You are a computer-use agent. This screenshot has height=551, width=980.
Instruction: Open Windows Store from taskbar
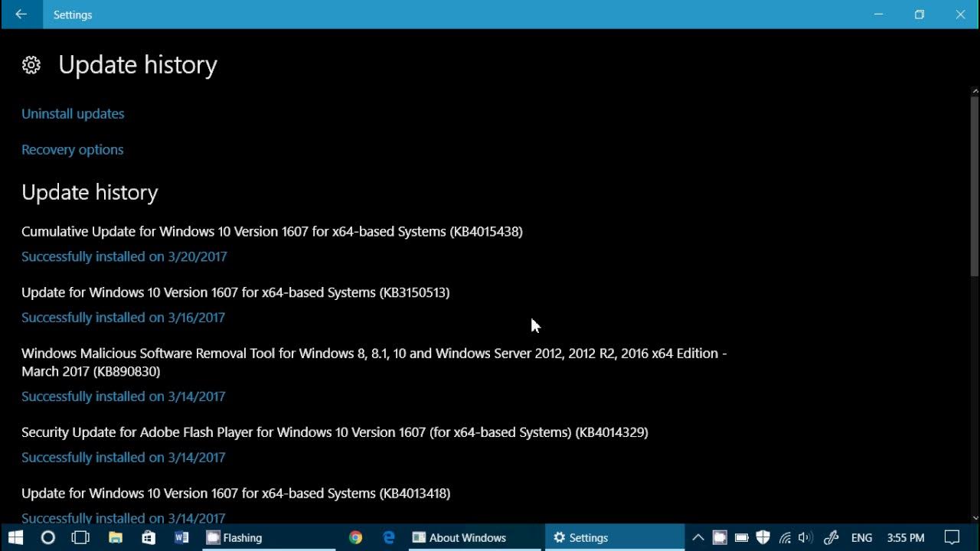(x=149, y=537)
